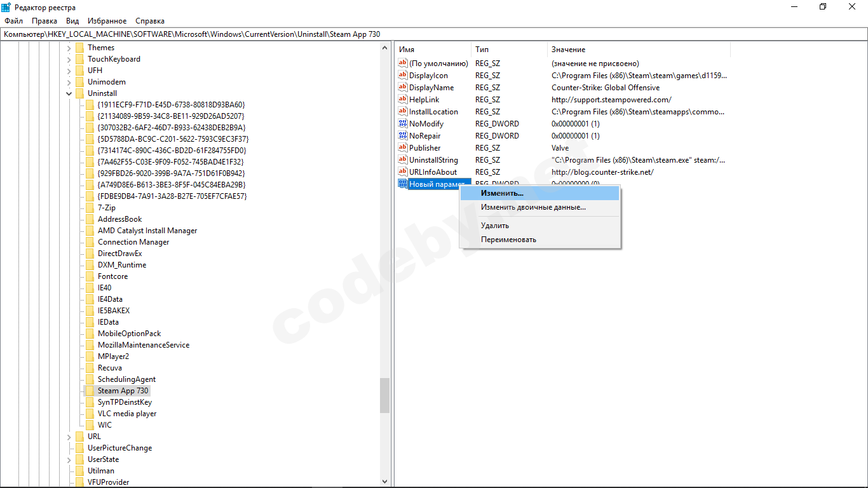Viewport: 868px width, 488px height.
Task: Expand the Themes tree node
Action: [x=69, y=48]
